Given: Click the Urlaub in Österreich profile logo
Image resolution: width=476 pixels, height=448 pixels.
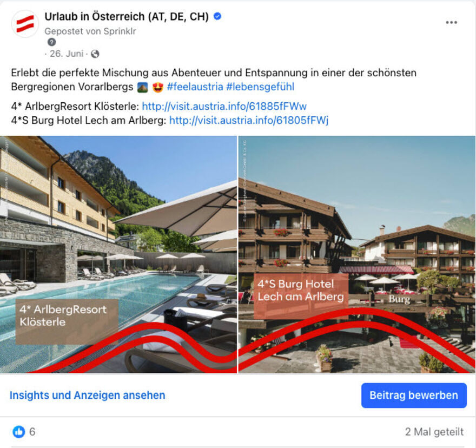Looking at the screenshot, I should [x=25, y=24].
